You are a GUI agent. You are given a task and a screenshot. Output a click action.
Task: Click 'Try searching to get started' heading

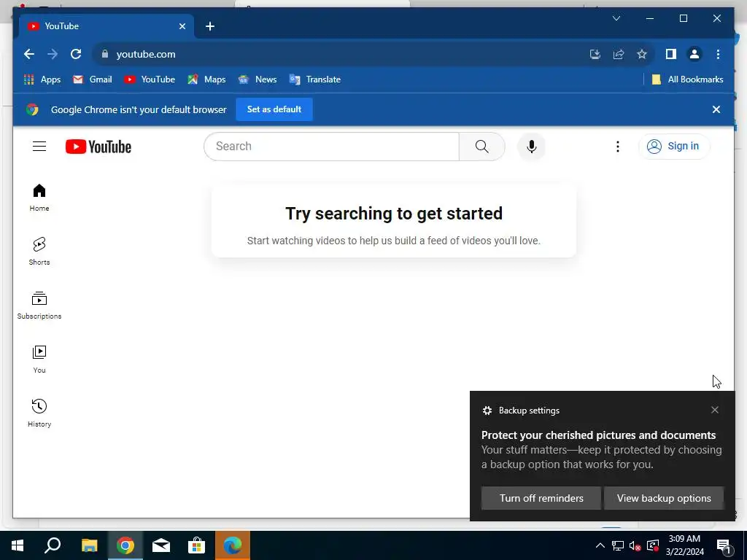click(393, 214)
